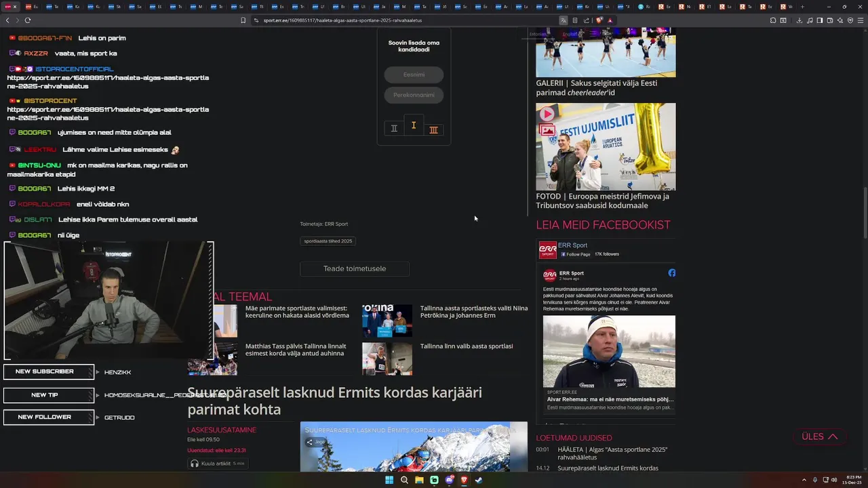Viewport: 868px width, 488px height.
Task: Click Jaga share button on article video
Action: pos(316,442)
